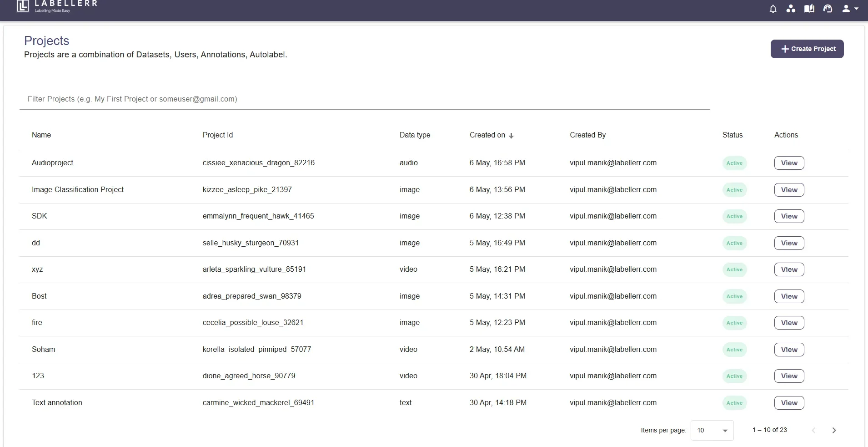Select project ID cissiee_xenacious_dragon_82216
868x447 pixels.
[x=258, y=163]
